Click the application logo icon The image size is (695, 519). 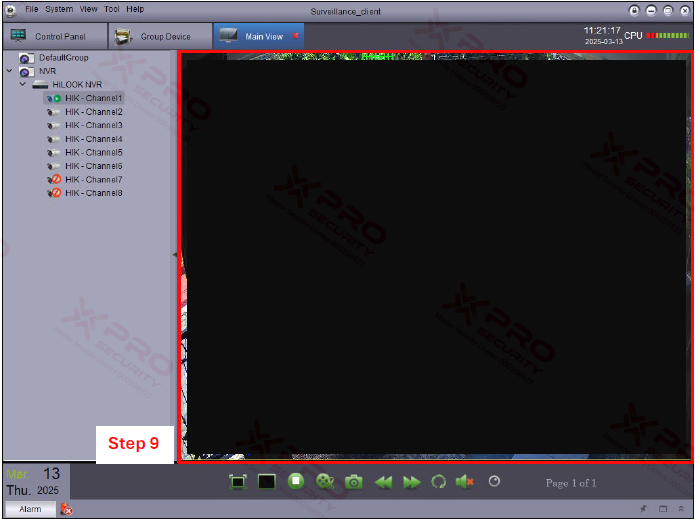coord(11,11)
